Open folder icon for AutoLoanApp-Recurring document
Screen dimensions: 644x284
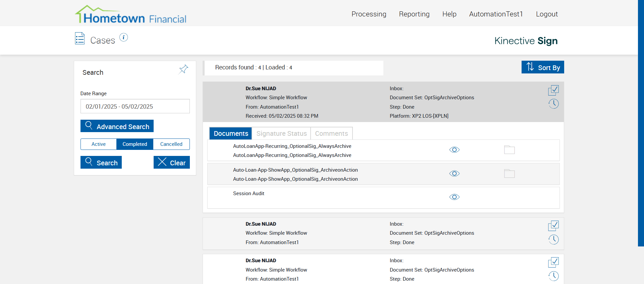[509, 150]
